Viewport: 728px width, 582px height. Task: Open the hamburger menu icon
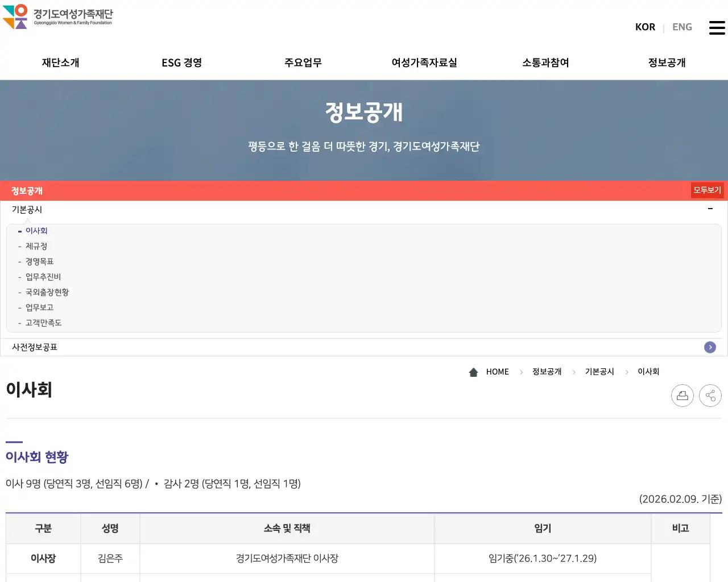(x=717, y=27)
